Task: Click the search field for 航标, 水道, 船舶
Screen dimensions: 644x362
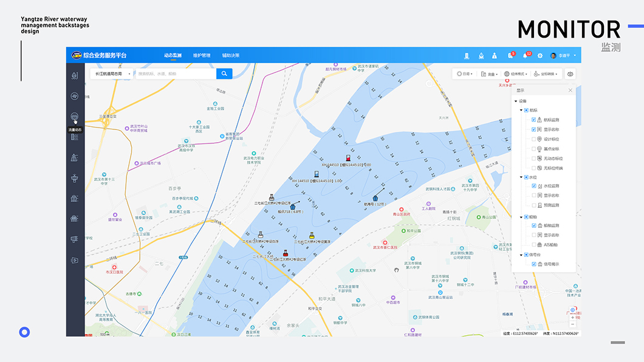Action: pos(176,74)
